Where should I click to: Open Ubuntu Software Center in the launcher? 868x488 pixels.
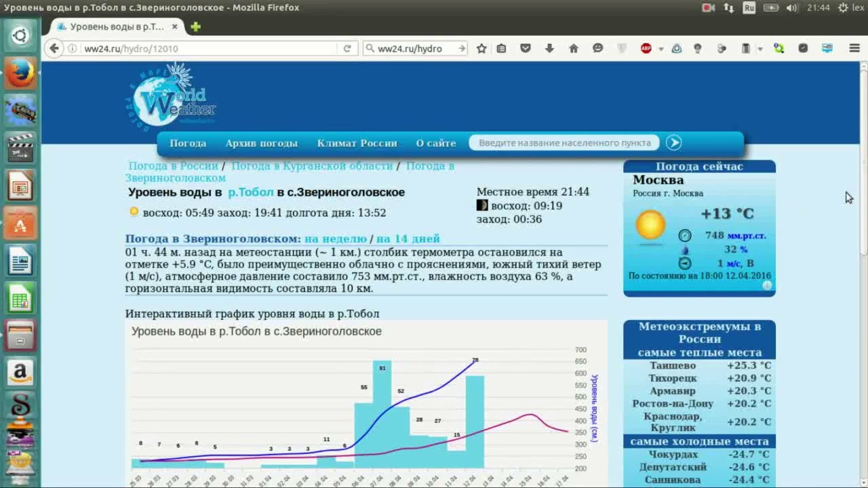coord(20,222)
